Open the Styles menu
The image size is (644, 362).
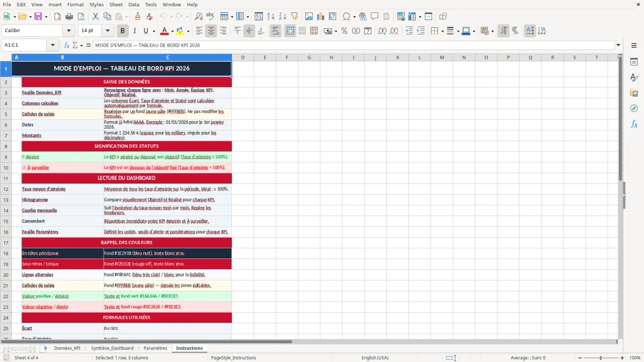(97, 4)
